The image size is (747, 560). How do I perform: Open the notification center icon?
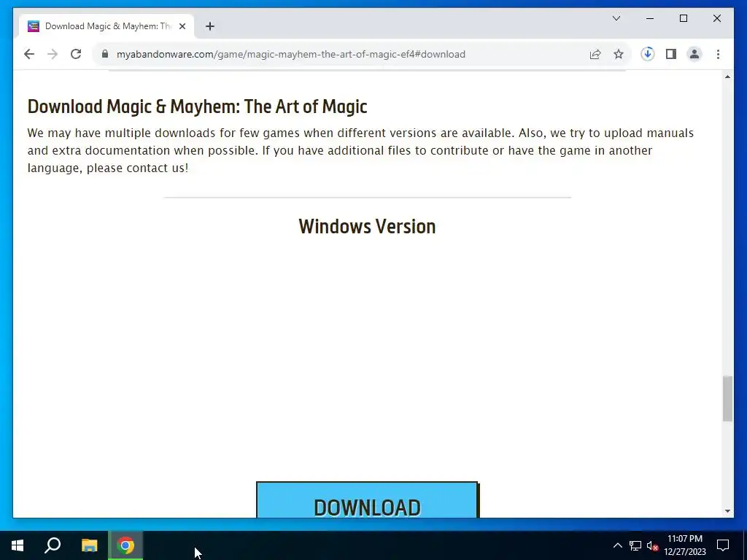pyautogui.click(x=723, y=545)
